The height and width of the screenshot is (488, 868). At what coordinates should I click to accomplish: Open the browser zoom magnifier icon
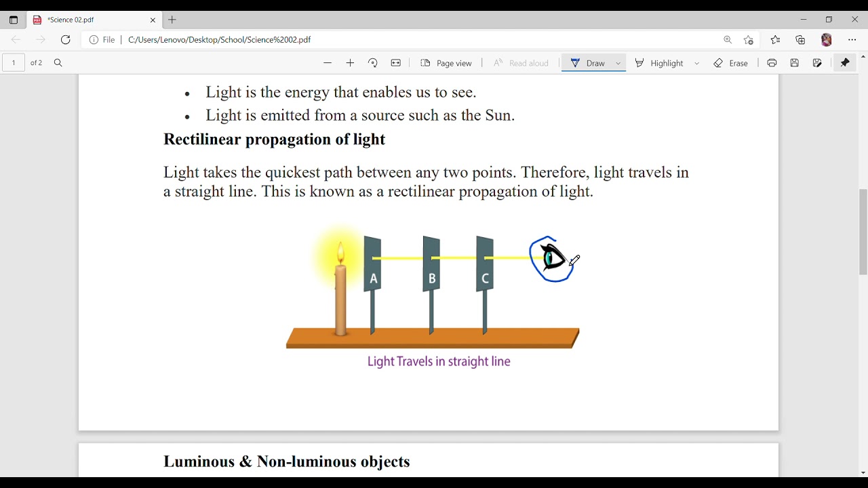click(728, 40)
